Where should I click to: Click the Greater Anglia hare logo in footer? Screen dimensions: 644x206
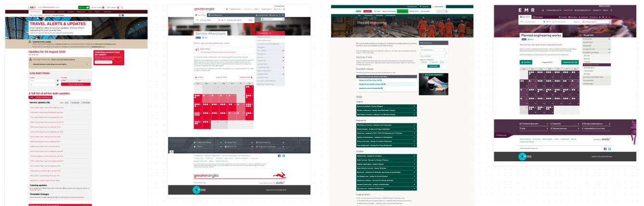280,175
